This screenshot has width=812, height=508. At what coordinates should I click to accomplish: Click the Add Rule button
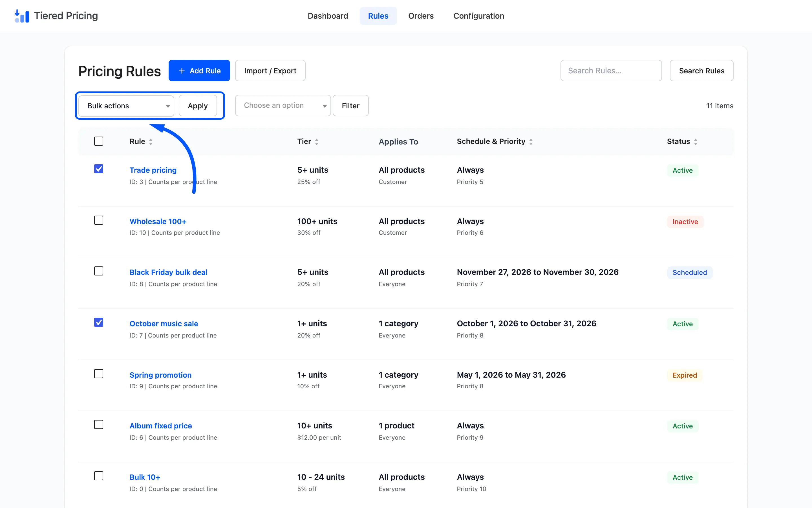pyautogui.click(x=199, y=71)
